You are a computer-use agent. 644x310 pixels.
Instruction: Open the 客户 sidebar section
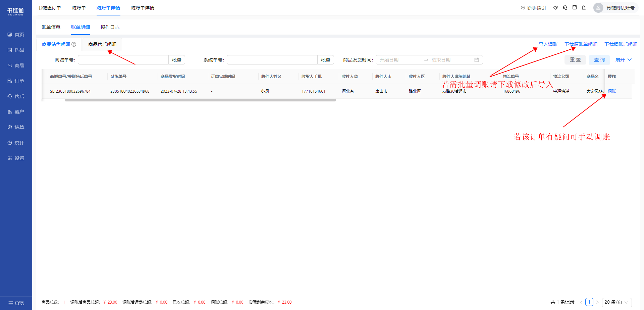(16, 112)
